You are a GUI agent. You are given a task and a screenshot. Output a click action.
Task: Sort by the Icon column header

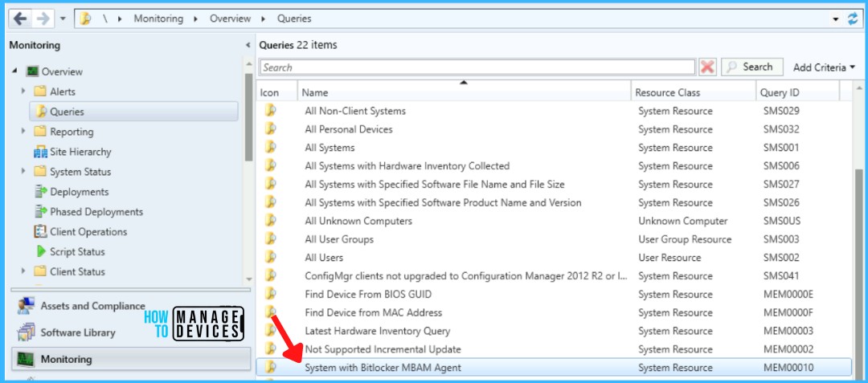[x=277, y=93]
